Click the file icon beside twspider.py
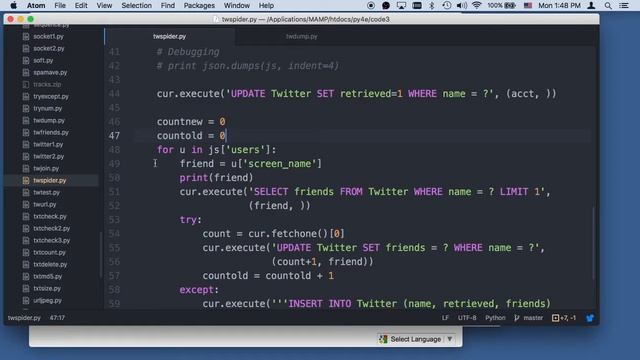Image resolution: width=640 pixels, height=360 pixels. click(x=26, y=180)
